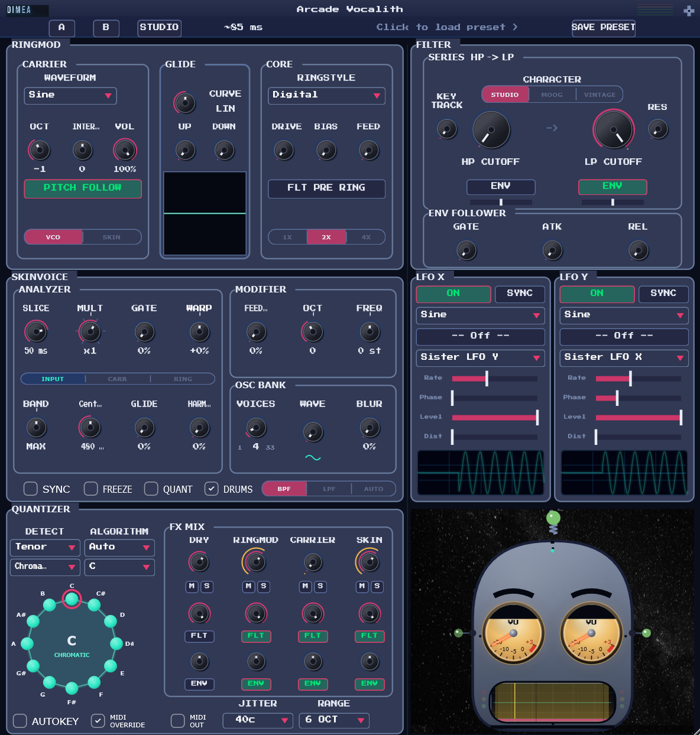Open the ALGORITHM Auto dropdown
The width and height of the screenshot is (700, 735).
(x=119, y=548)
